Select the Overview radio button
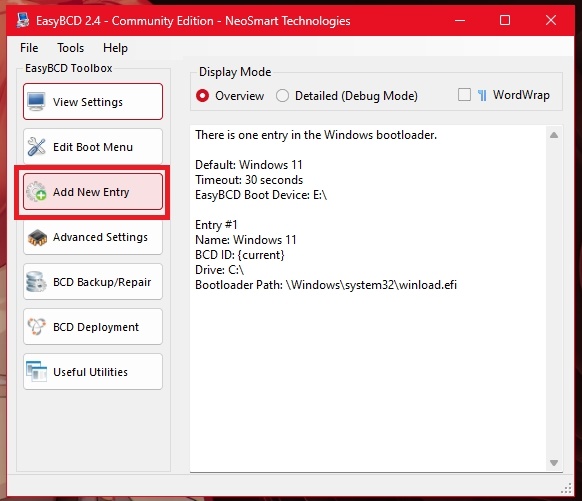The height and width of the screenshot is (501, 582). coord(202,96)
